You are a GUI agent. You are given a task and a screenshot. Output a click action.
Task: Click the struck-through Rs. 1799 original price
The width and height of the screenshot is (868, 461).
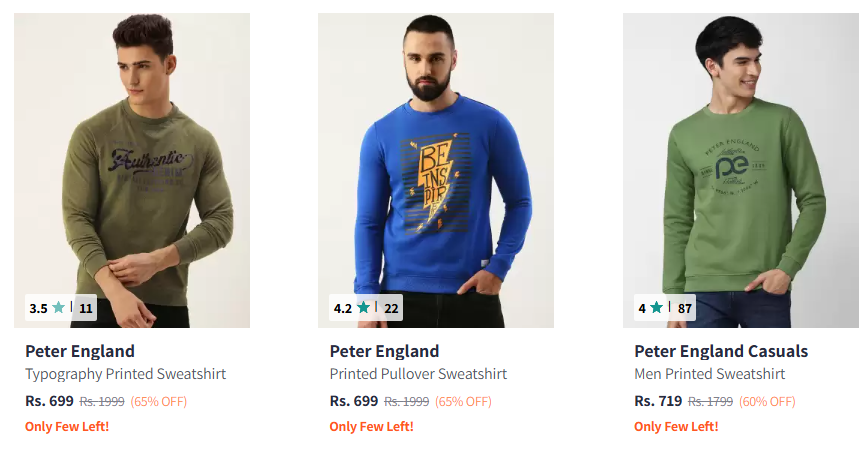[710, 402]
